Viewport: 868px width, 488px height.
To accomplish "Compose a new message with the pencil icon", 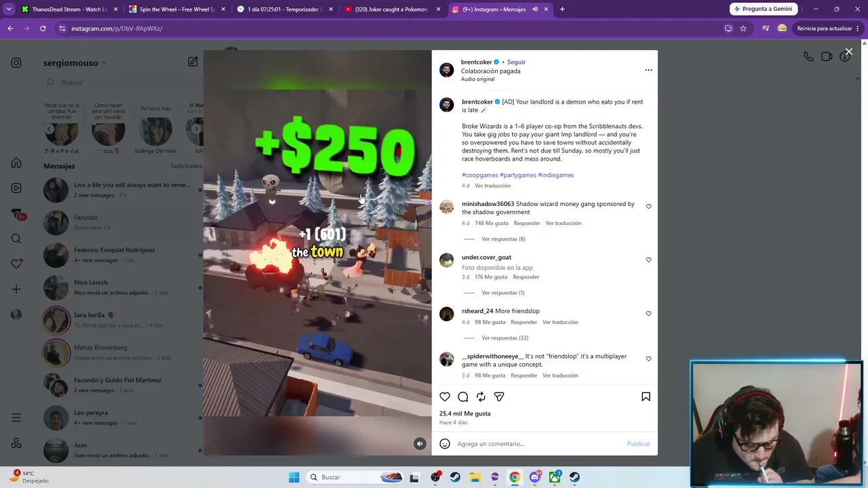I will click(193, 62).
